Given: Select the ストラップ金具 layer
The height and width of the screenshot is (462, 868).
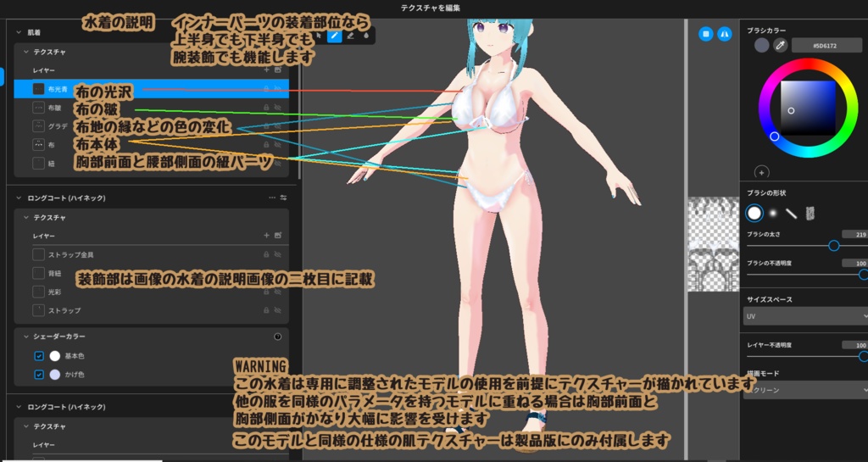Looking at the screenshot, I should (151, 254).
